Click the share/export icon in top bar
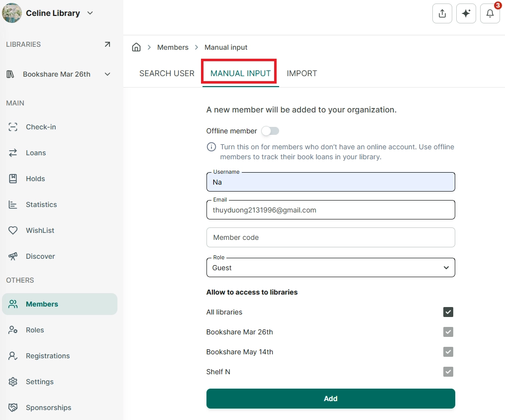 [x=442, y=13]
